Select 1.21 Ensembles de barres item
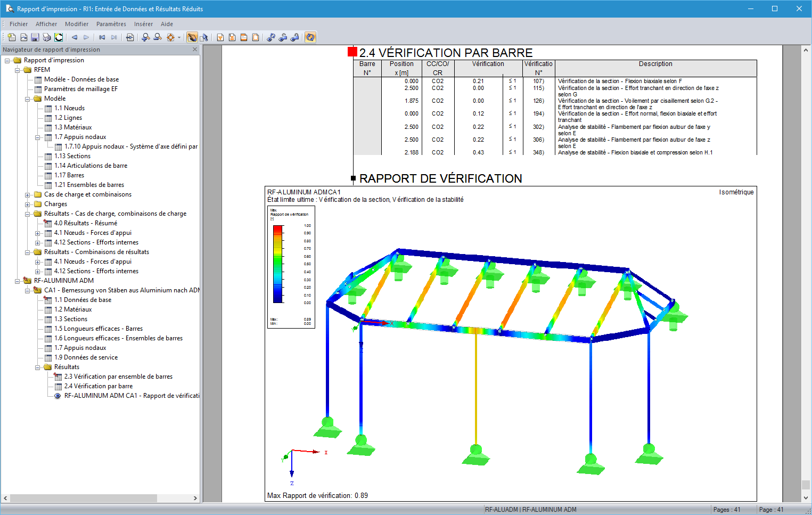The width and height of the screenshot is (812, 515). [89, 185]
